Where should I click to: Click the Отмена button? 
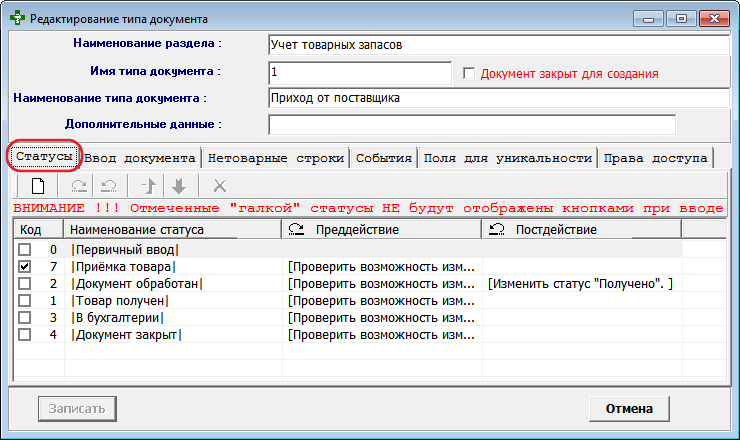[x=629, y=408]
